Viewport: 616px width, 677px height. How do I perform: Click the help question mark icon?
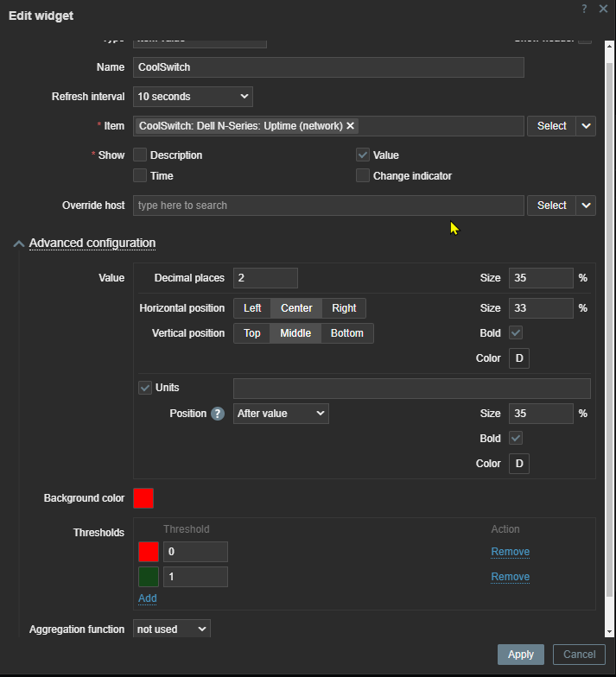585,9
